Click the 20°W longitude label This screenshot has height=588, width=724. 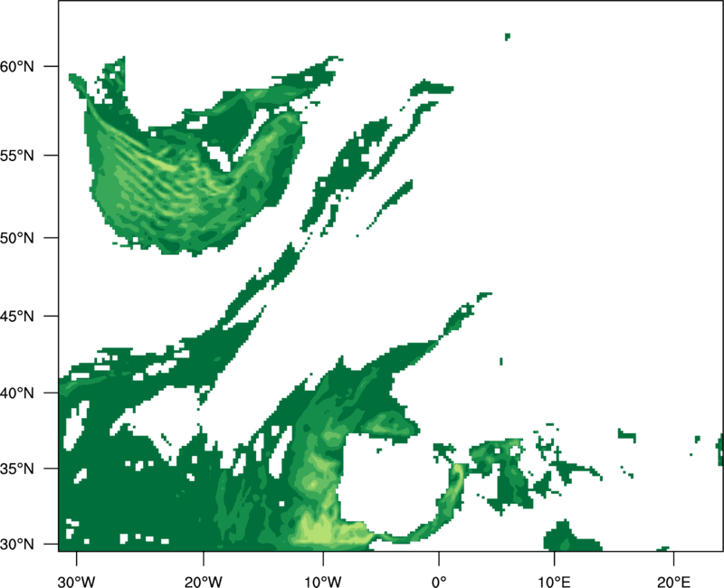tap(204, 582)
